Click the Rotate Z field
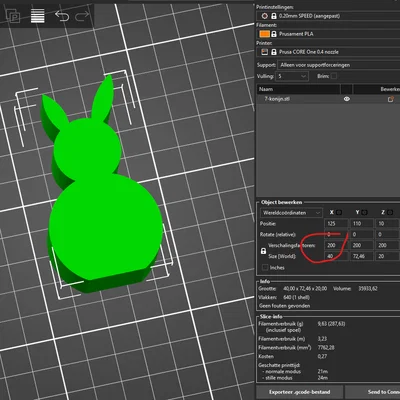 tap(387, 234)
